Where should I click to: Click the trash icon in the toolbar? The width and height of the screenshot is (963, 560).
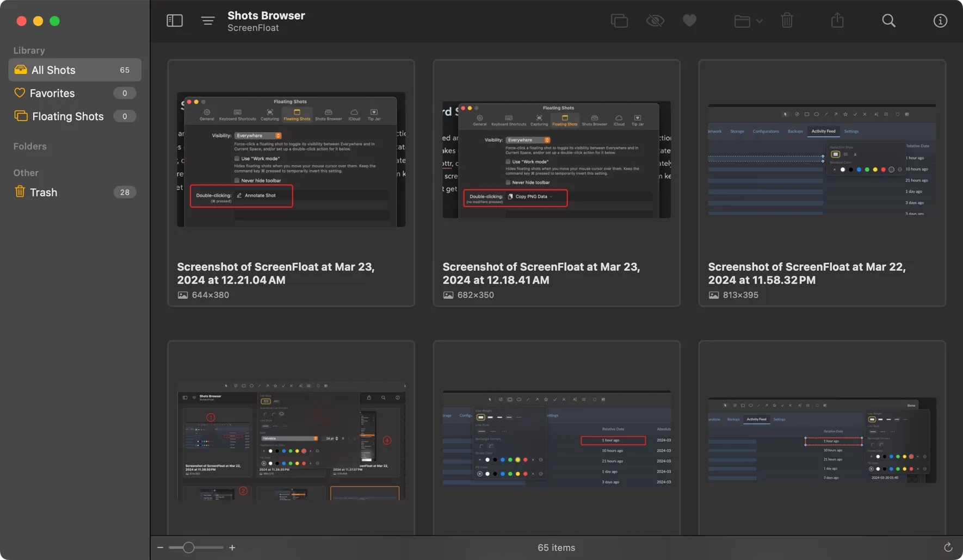click(x=786, y=20)
